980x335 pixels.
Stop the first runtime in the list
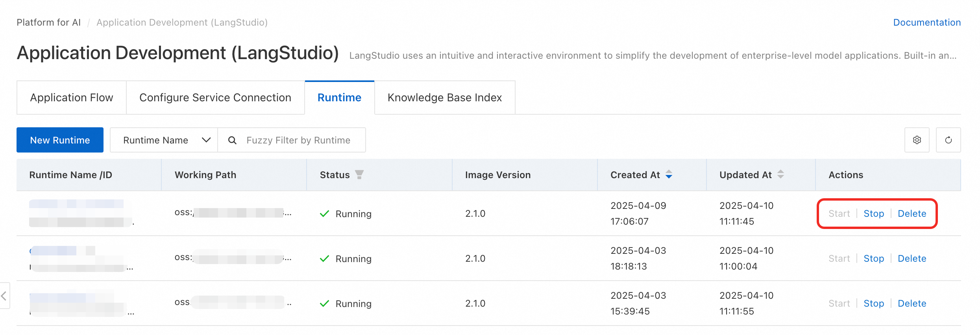873,214
